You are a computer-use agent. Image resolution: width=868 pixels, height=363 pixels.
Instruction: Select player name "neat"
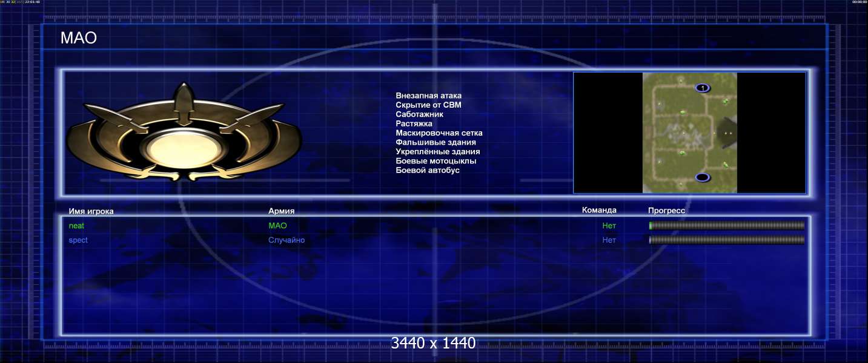[76, 226]
